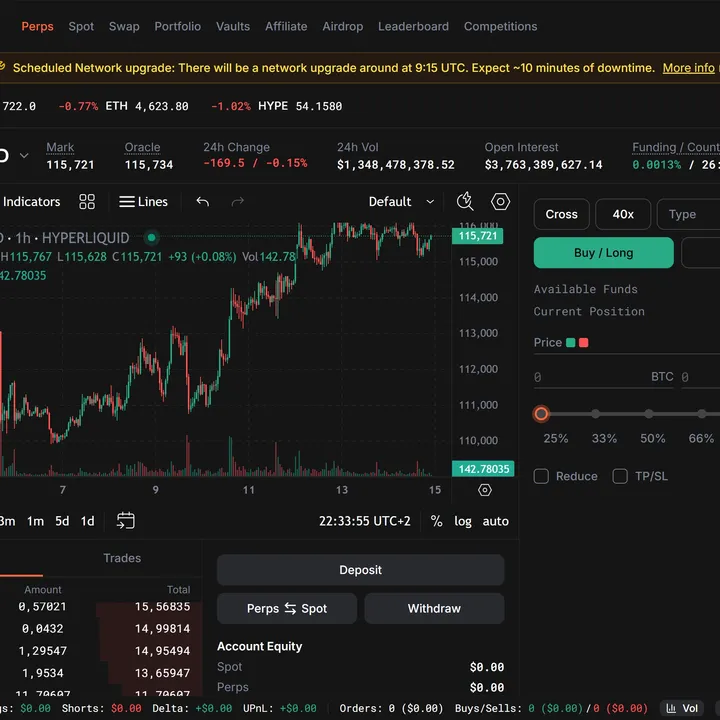Switch to the Portfolio tab

click(177, 27)
